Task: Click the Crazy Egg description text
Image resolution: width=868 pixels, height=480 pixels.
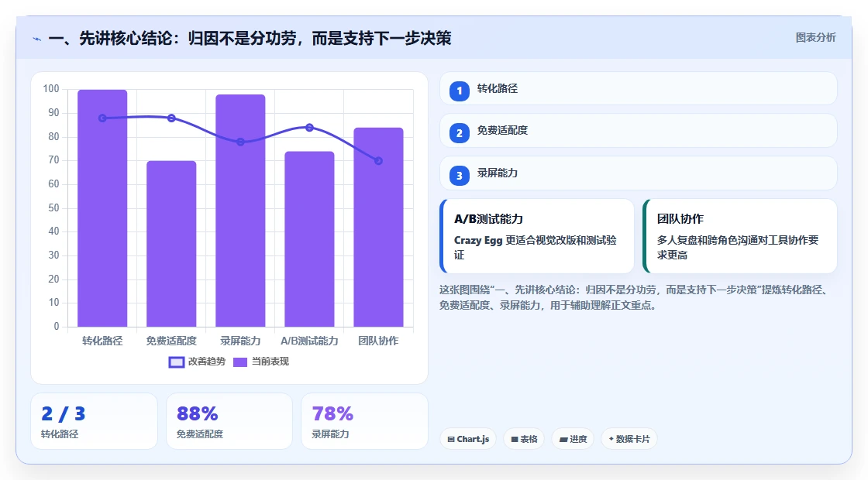Action: click(x=536, y=248)
